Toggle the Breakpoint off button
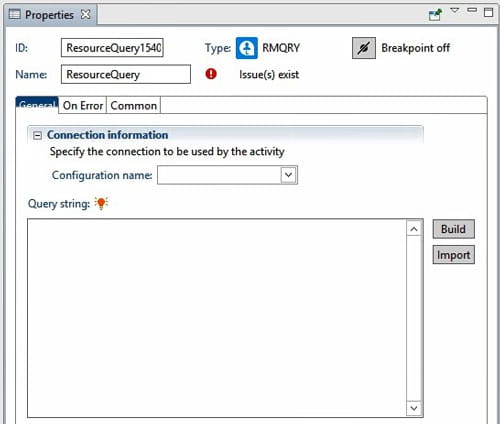 tap(364, 48)
